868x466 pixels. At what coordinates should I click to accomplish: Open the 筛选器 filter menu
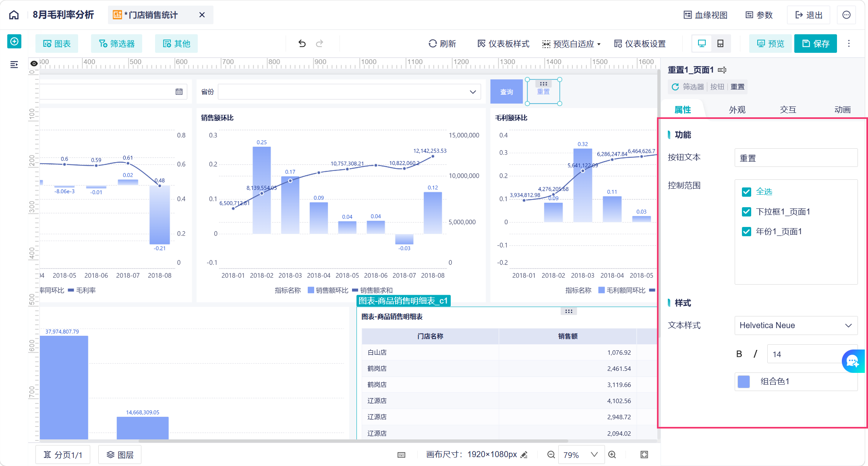point(117,44)
